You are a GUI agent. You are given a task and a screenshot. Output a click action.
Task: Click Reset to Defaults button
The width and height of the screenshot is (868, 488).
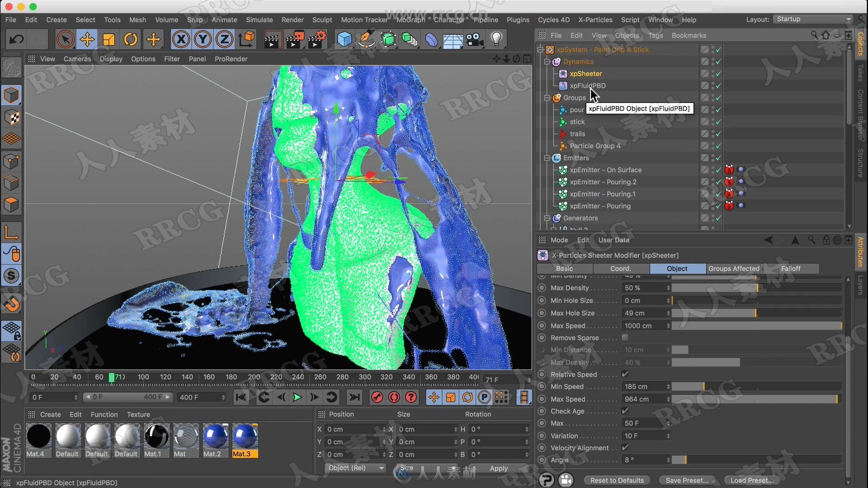coord(617,480)
